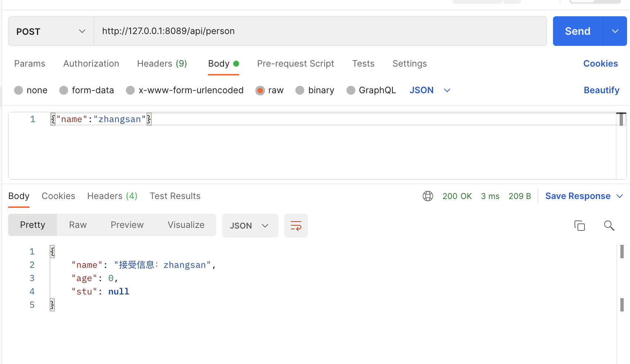630x364 pixels.
Task: Select the binary body radio option
Action: click(x=300, y=91)
